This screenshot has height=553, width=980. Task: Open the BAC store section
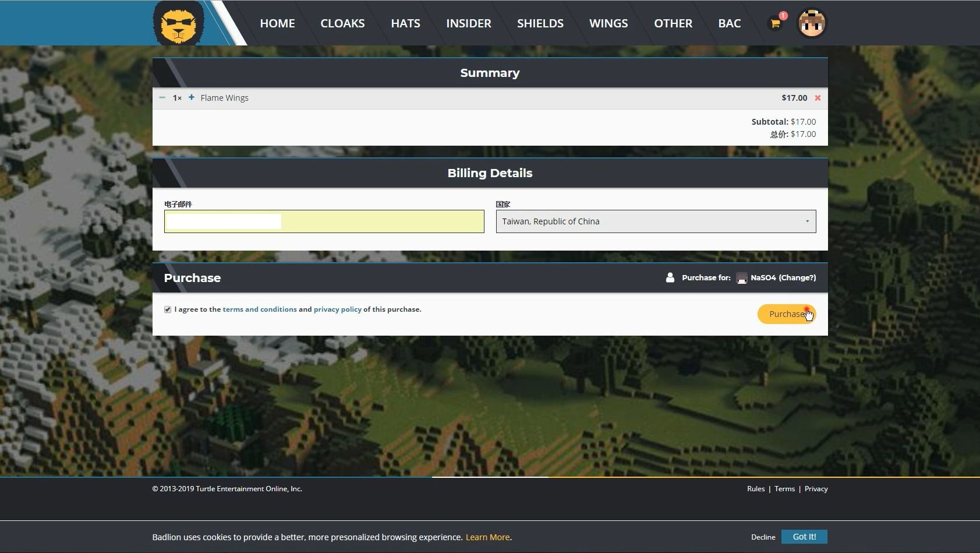click(x=730, y=23)
